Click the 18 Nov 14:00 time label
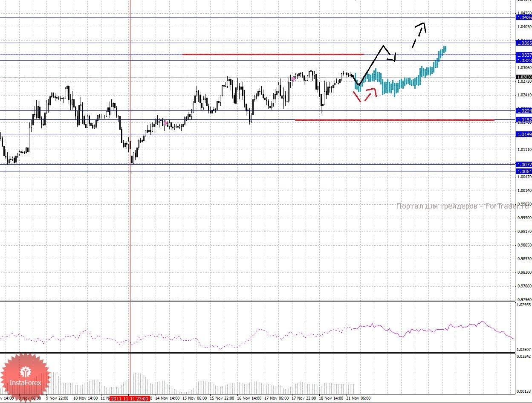The width and height of the screenshot is (532, 403). (x=331, y=398)
